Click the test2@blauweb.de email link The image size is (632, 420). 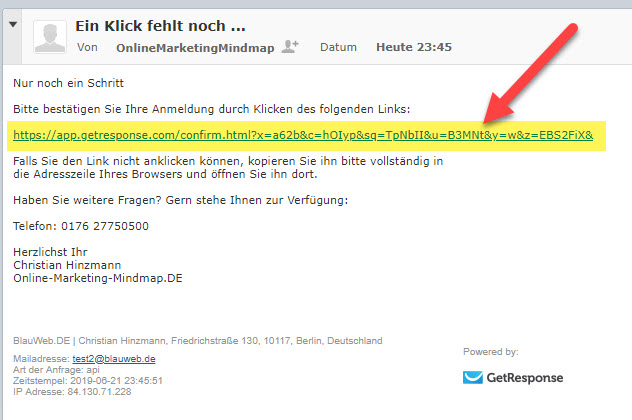click(x=114, y=358)
